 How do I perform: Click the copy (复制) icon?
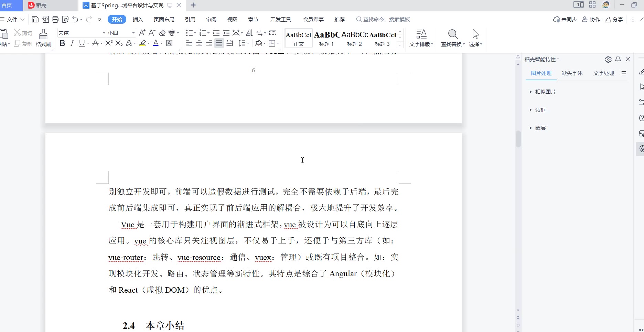[x=23, y=44]
